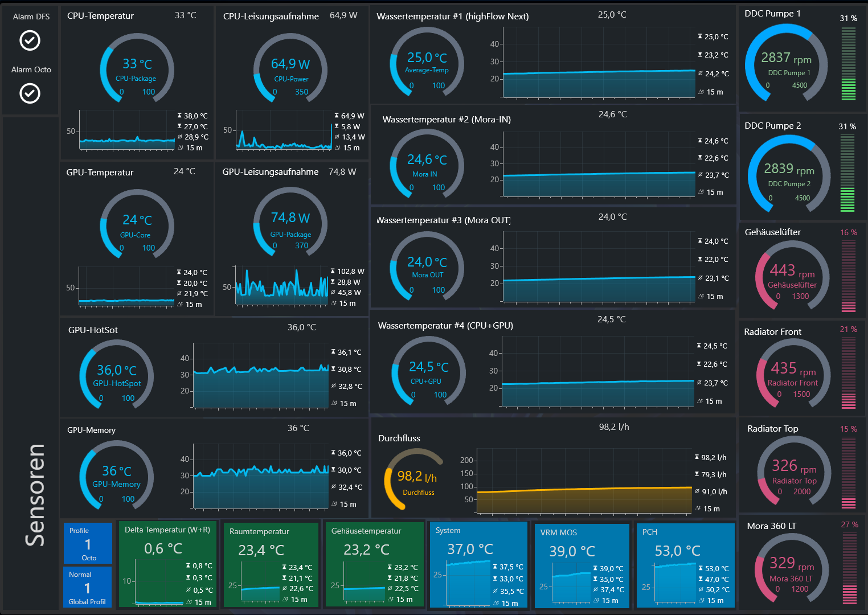Image resolution: width=868 pixels, height=615 pixels.
Task: Select the Normal 1 Global Profil tile
Action: coord(88,587)
